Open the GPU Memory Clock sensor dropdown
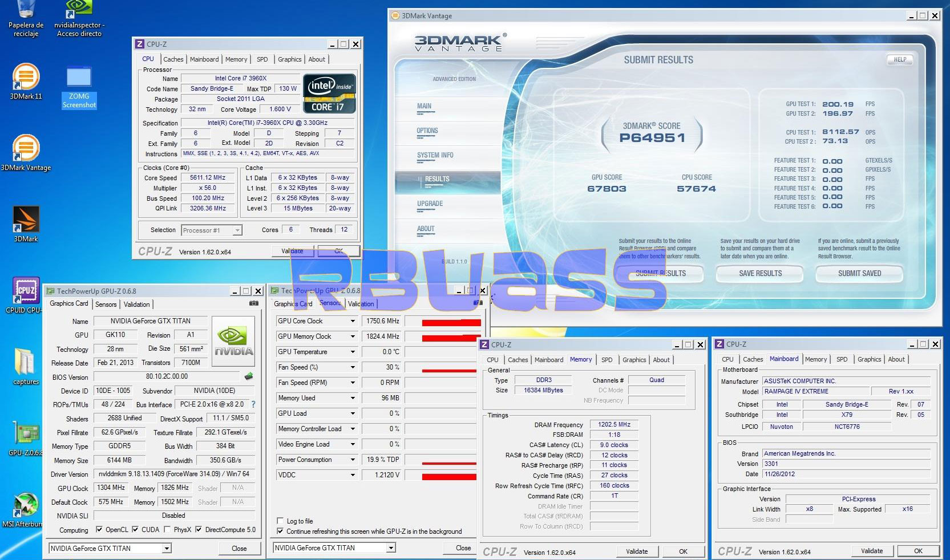 click(353, 336)
